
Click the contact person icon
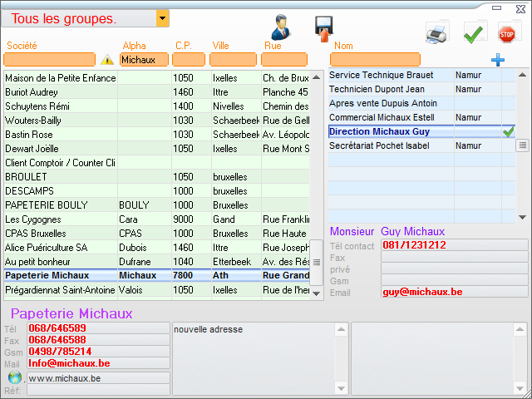click(x=280, y=27)
